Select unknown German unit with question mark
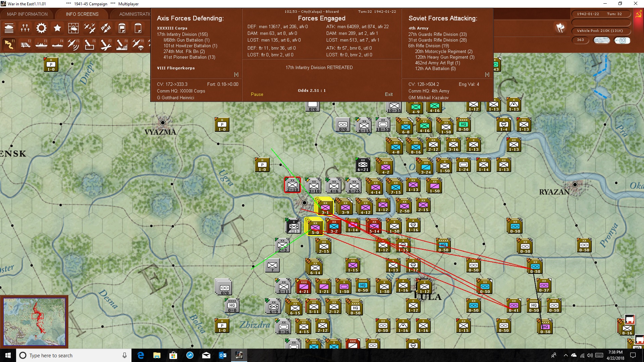This screenshot has width=644, height=362. (272, 265)
